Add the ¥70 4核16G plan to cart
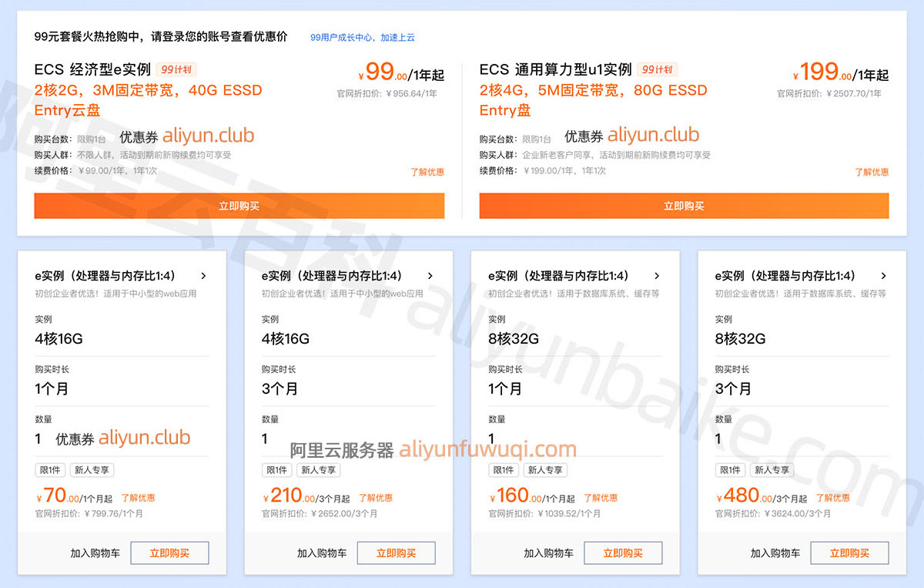The height and width of the screenshot is (588, 924). click(x=95, y=553)
